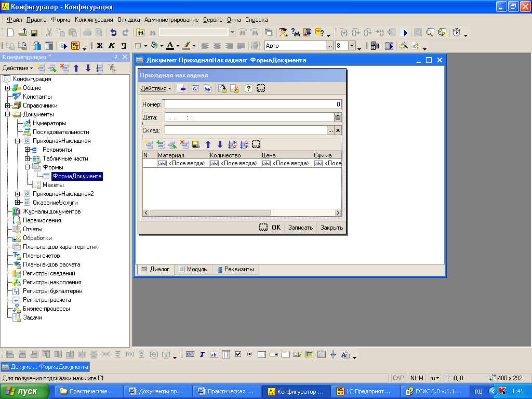
Task: Collapse the Документы tree node
Action: tap(7, 114)
